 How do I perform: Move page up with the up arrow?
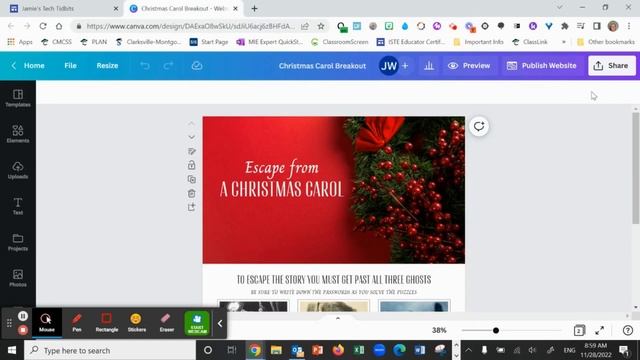191,123
